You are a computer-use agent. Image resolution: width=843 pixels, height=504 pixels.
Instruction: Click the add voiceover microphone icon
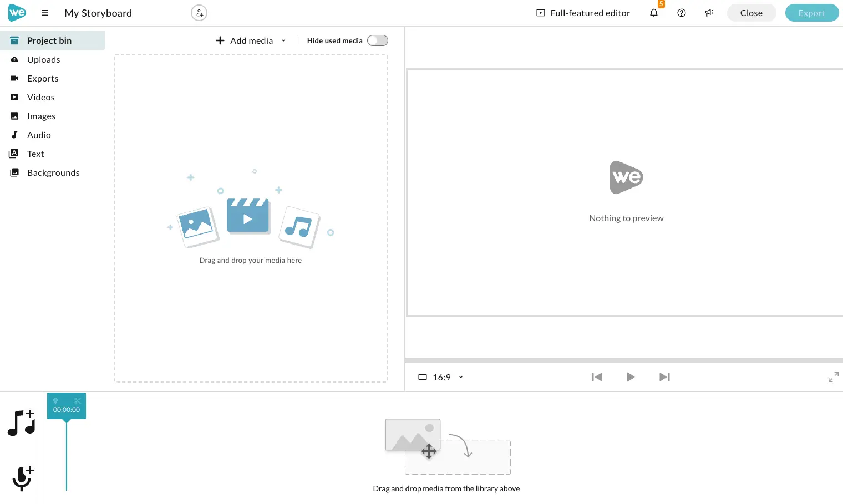coord(23,478)
